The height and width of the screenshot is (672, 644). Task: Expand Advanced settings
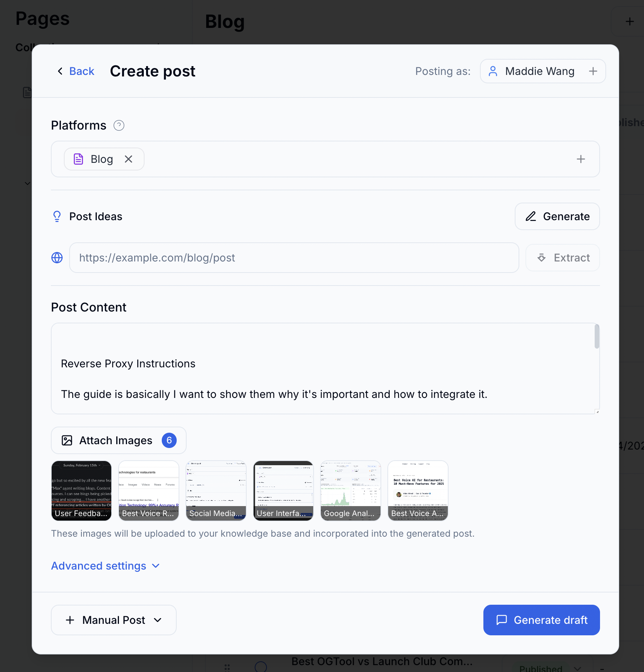click(x=105, y=566)
